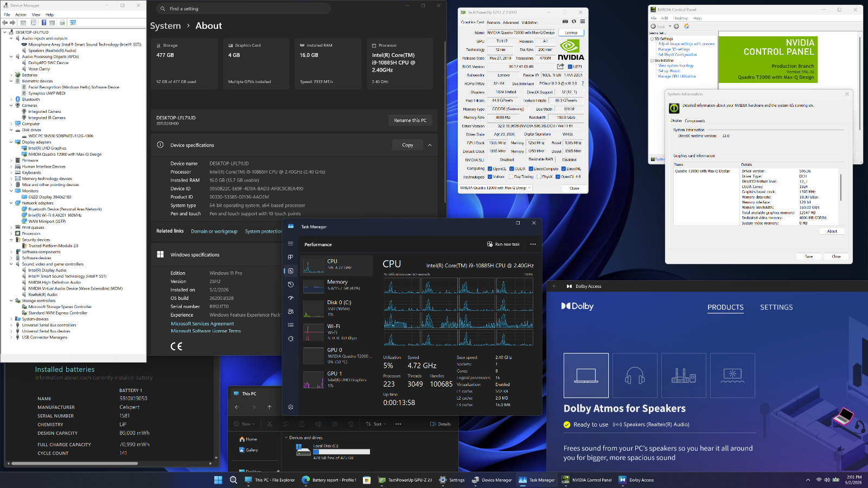Viewport: 868px width, 488px height.
Task: Open Microsoft Store from the taskbar
Action: [367, 480]
